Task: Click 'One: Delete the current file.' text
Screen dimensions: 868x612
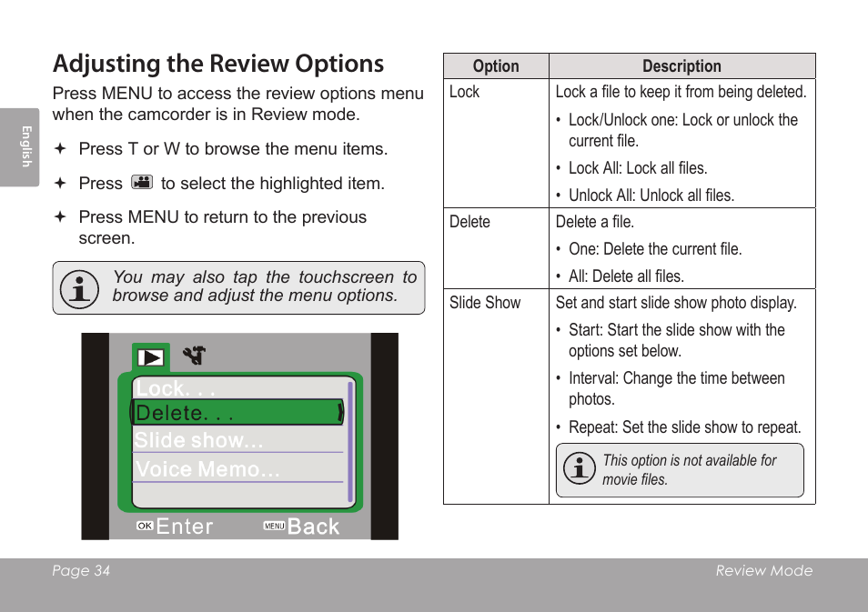Action: point(655,249)
